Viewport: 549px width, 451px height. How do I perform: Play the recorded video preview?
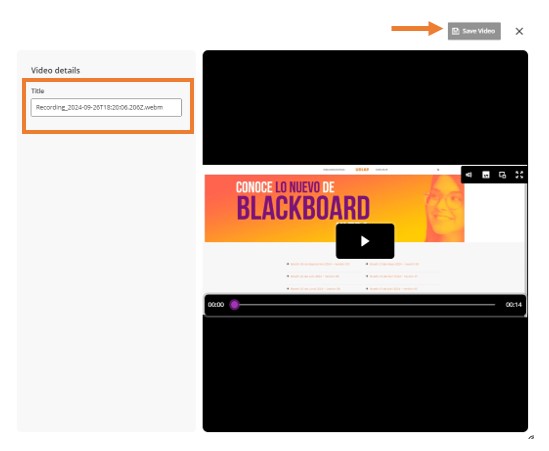coord(365,241)
